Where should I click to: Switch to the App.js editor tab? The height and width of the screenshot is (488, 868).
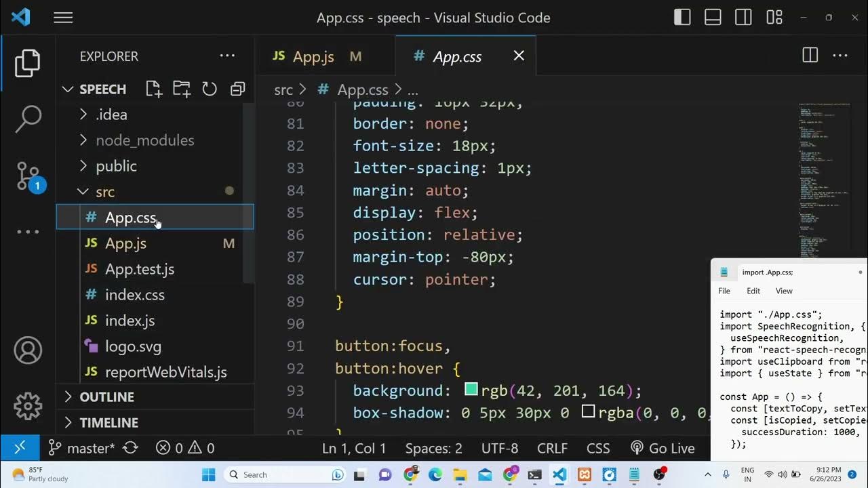(x=313, y=56)
